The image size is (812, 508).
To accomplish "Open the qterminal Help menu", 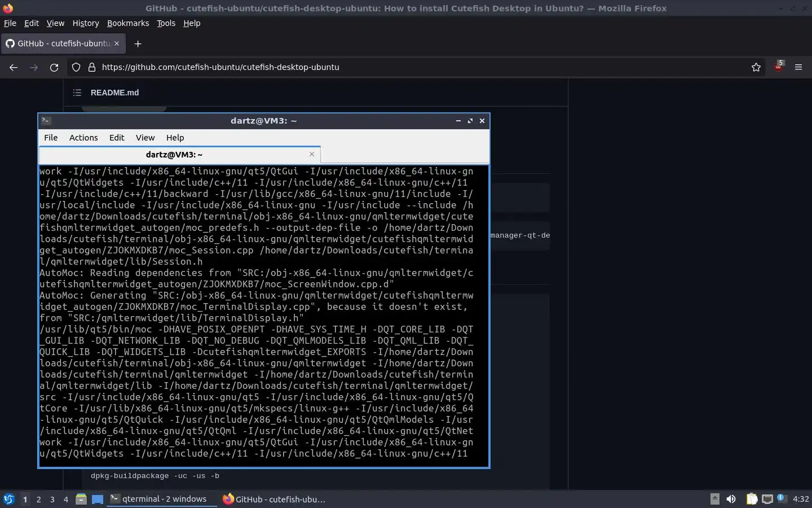I will point(175,138).
